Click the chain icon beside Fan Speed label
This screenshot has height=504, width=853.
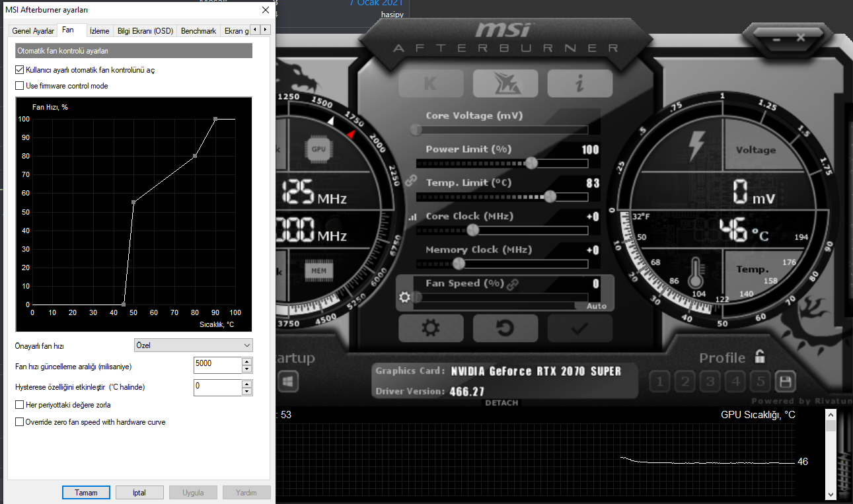[513, 284]
